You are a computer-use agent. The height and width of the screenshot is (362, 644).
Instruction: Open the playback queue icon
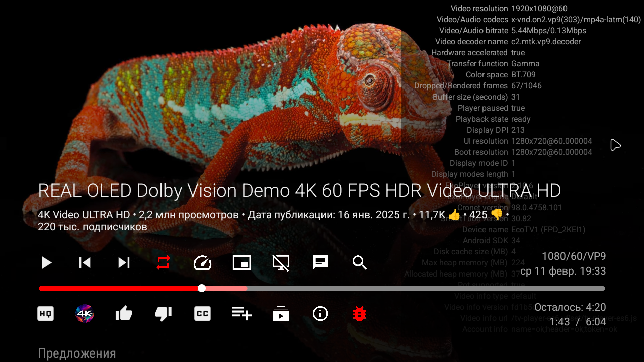(281, 314)
